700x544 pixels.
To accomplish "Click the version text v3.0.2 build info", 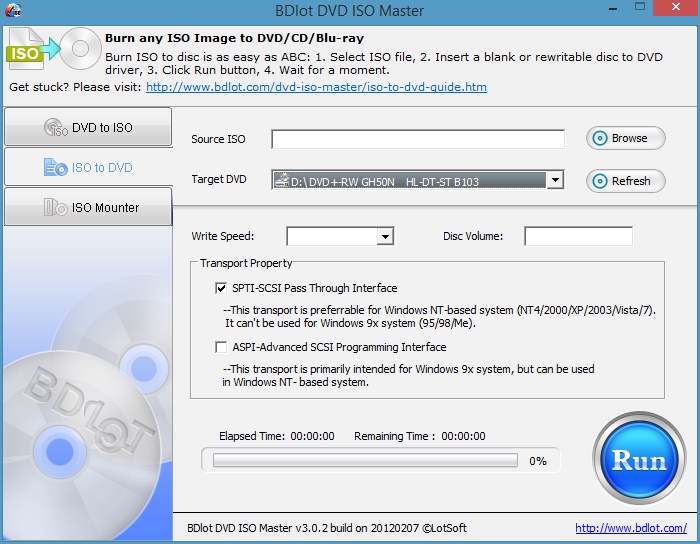I will (327, 528).
